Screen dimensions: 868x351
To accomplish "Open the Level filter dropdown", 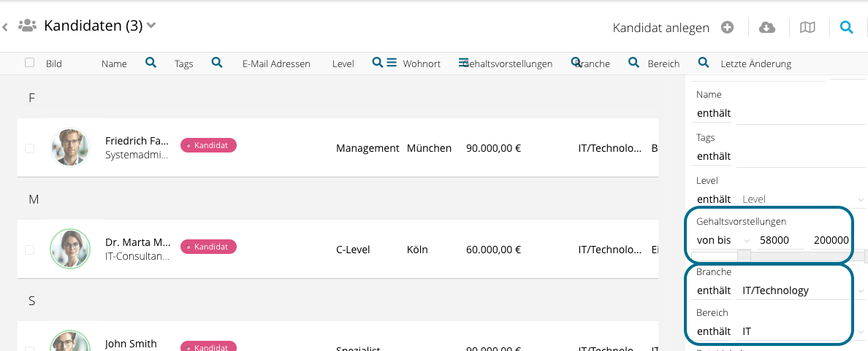I will 802,199.
